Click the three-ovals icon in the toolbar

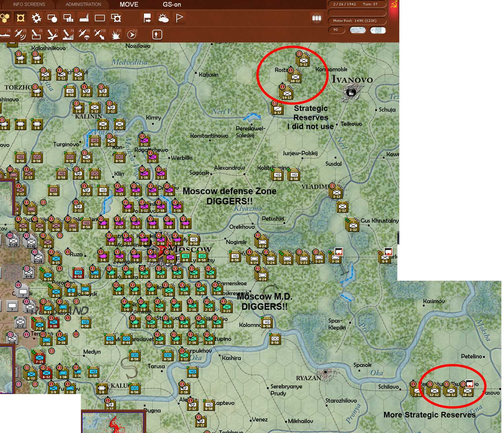click(x=317, y=18)
